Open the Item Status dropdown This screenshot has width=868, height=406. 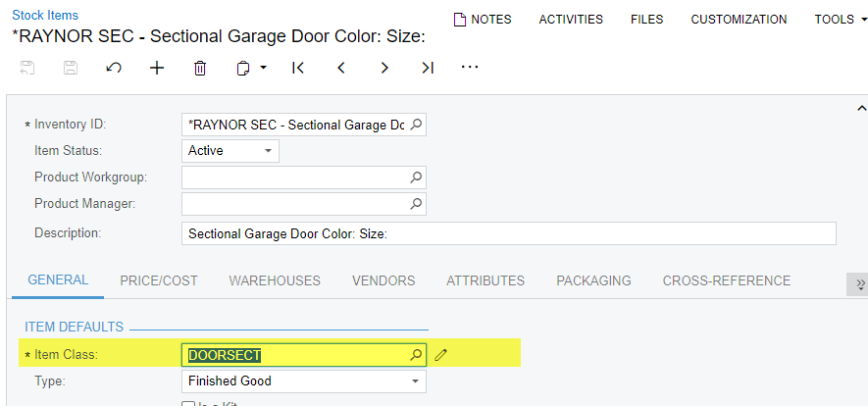[x=268, y=151]
